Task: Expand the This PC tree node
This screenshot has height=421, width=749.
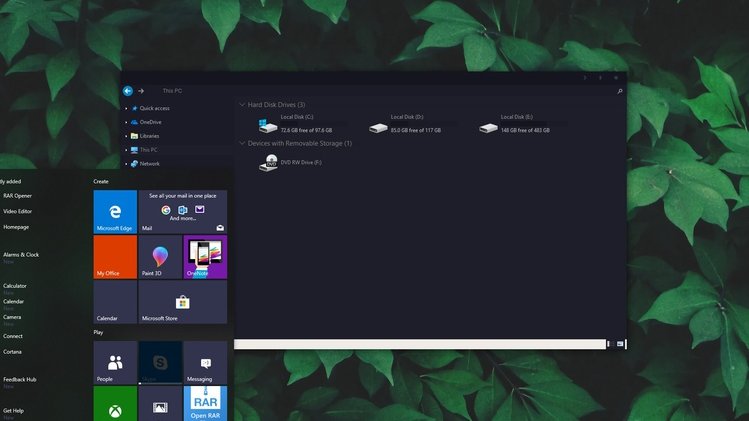Action: point(126,150)
